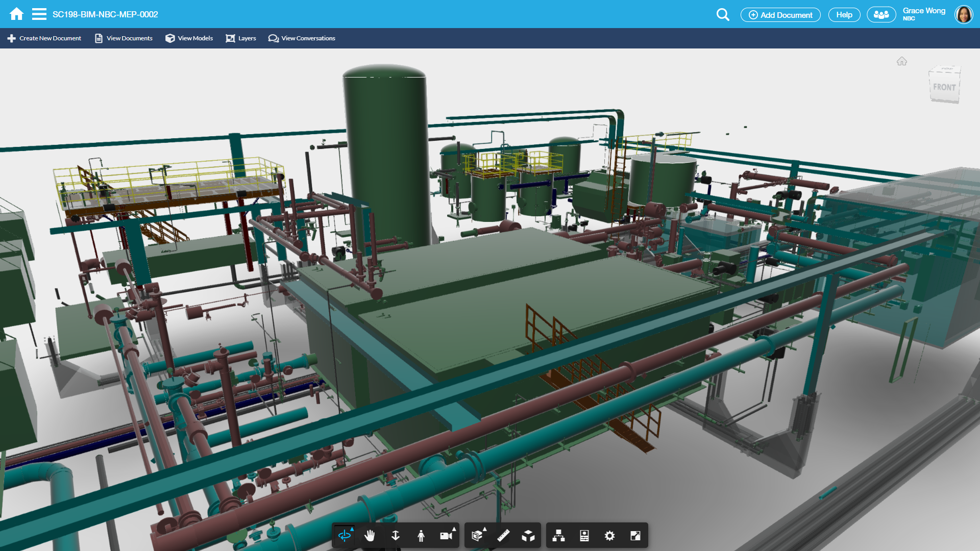Reset the 3D view with home icon
Image resolution: width=980 pixels, height=551 pixels.
pyautogui.click(x=902, y=61)
